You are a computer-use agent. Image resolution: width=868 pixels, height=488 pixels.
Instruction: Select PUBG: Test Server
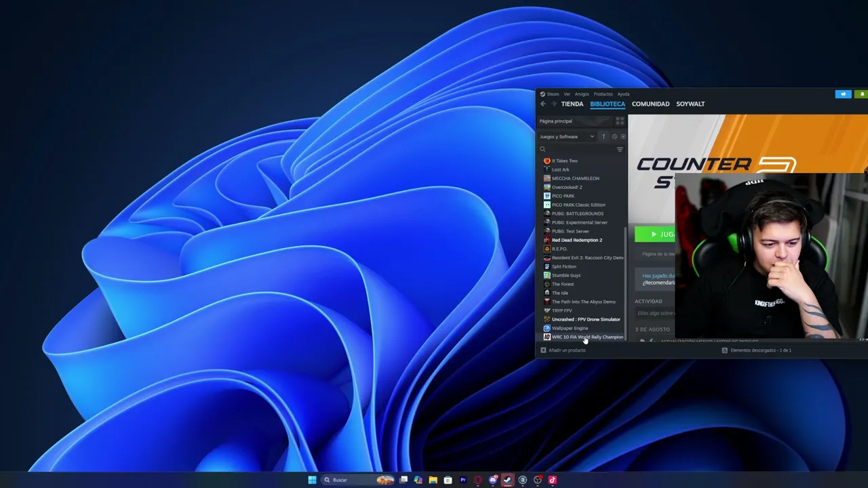coord(570,231)
